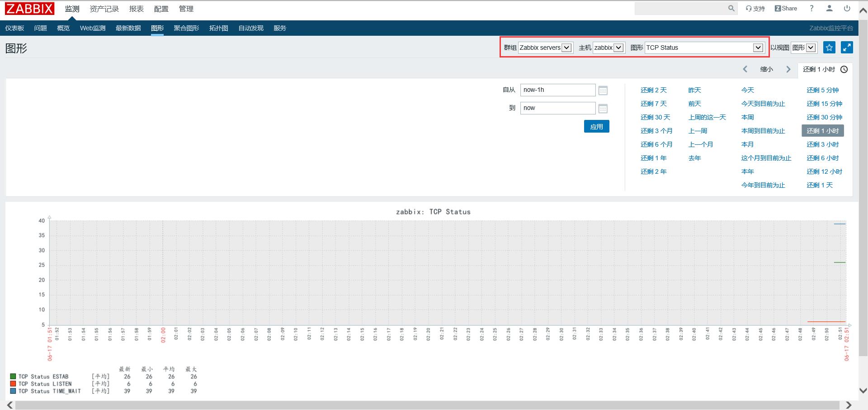The image size is (868, 410).
Task: Go to previous time period arrow
Action: (x=745, y=69)
